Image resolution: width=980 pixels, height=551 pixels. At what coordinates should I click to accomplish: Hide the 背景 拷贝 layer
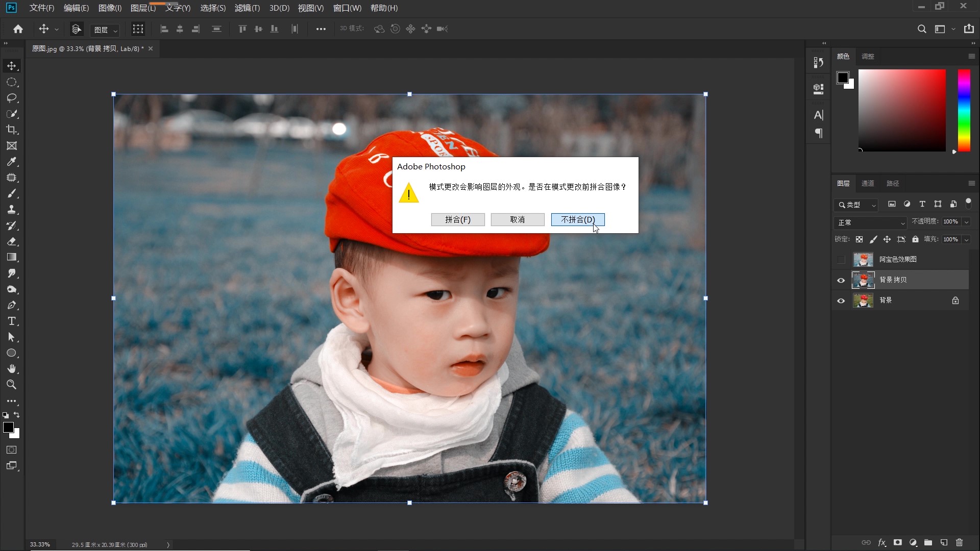[x=841, y=280]
